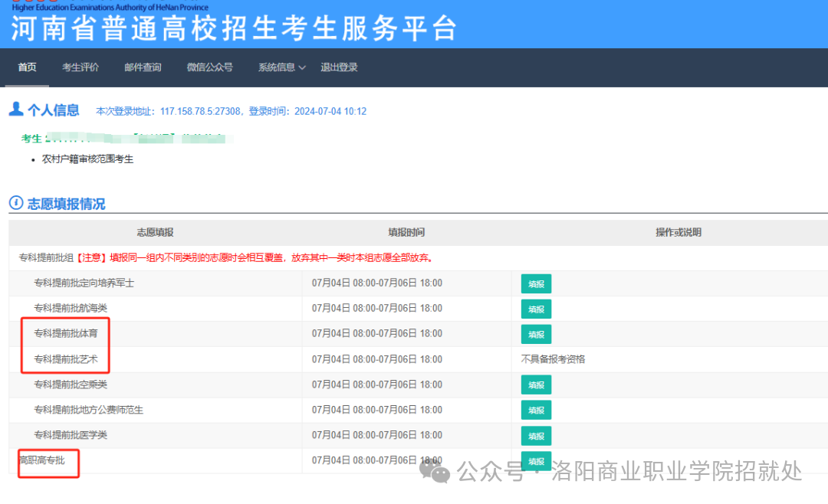Viewport: 828px width, 504px height.
Task: Click 退出登录 to log out
Action: coord(339,67)
